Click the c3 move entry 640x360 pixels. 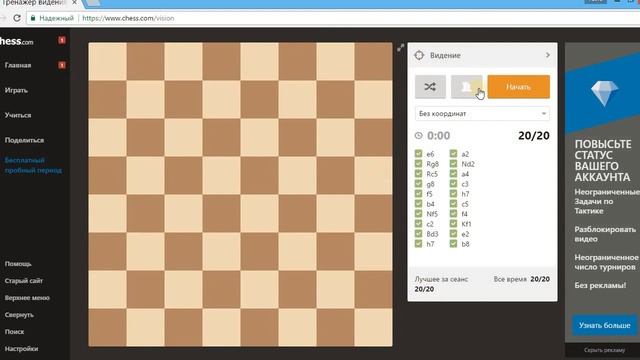(x=465, y=184)
